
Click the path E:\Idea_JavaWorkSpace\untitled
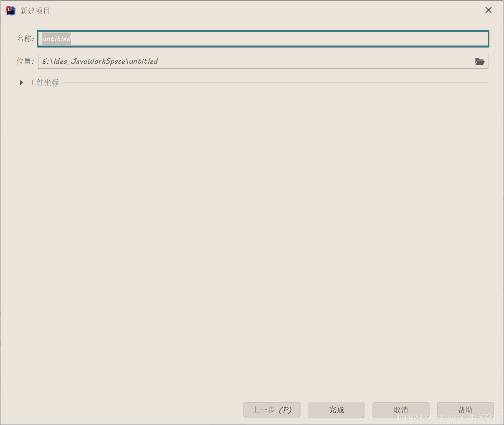[100, 61]
